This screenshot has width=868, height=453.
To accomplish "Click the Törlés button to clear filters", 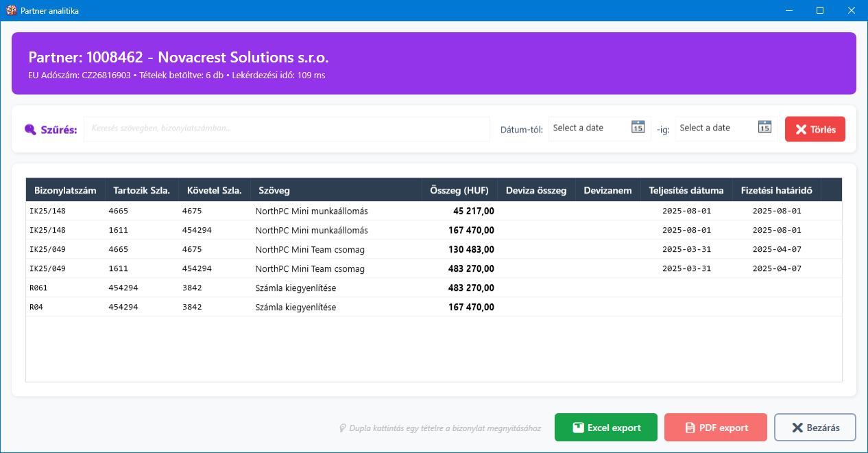I will [x=815, y=129].
